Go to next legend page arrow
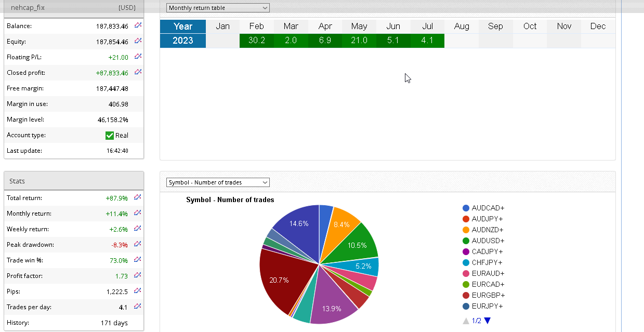The width and height of the screenshot is (644, 332). pyautogui.click(x=487, y=321)
